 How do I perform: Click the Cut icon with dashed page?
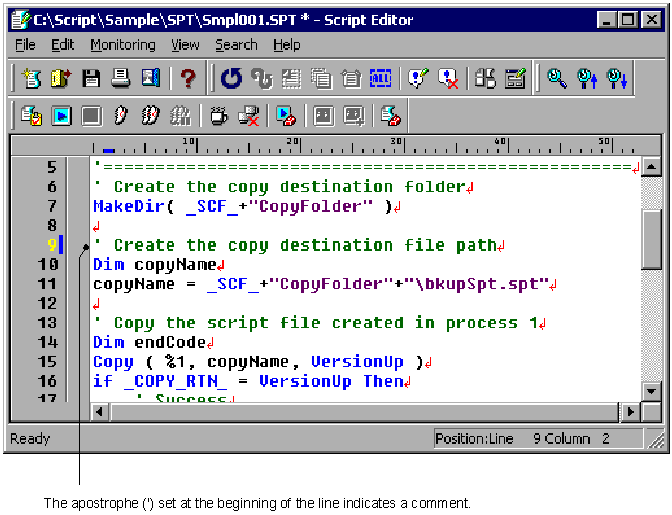(x=291, y=78)
